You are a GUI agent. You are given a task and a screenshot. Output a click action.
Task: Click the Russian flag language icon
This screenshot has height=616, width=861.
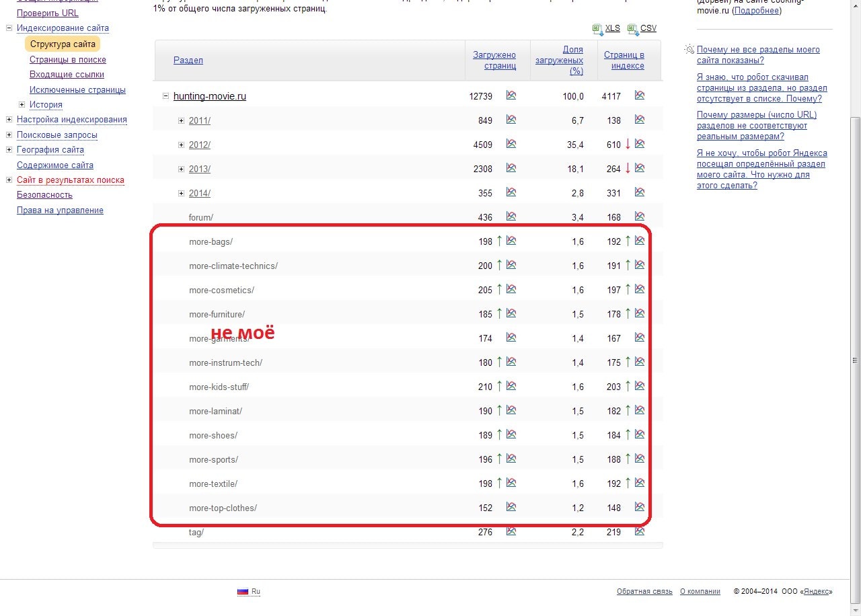[243, 592]
